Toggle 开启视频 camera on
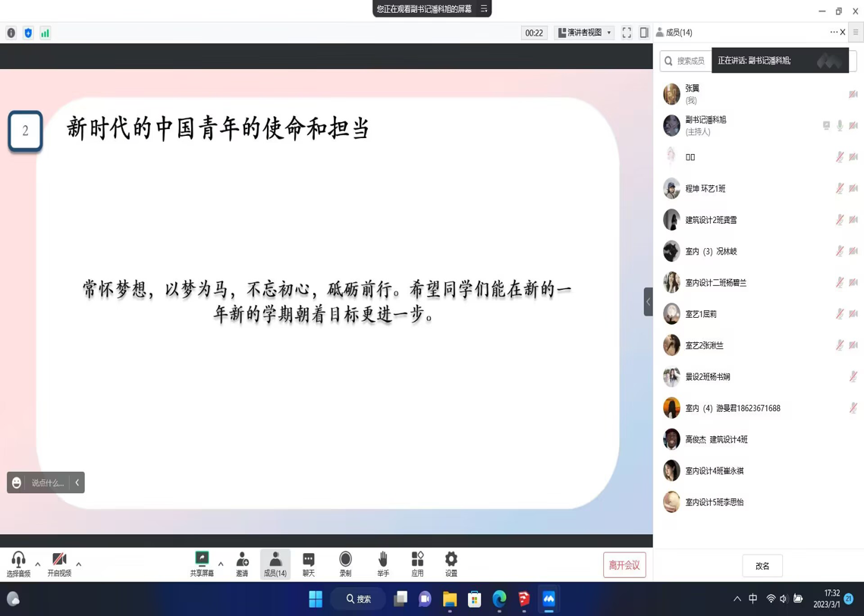The width and height of the screenshot is (864, 616). [x=59, y=564]
